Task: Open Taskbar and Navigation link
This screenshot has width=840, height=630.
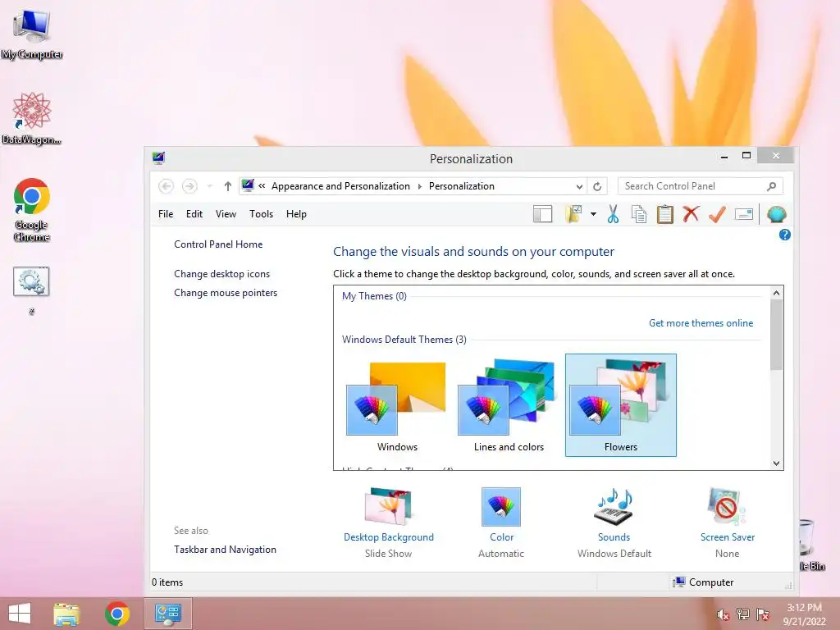Action: pyautogui.click(x=225, y=549)
